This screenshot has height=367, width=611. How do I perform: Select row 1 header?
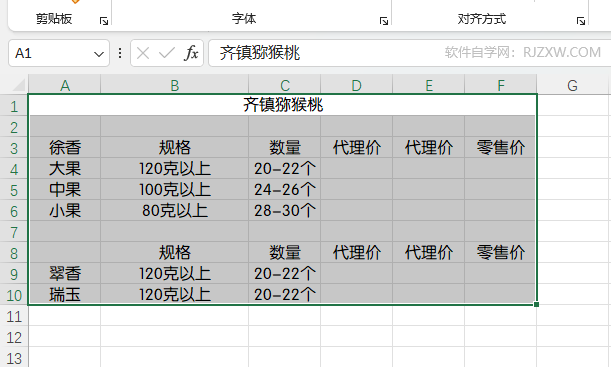(14, 106)
